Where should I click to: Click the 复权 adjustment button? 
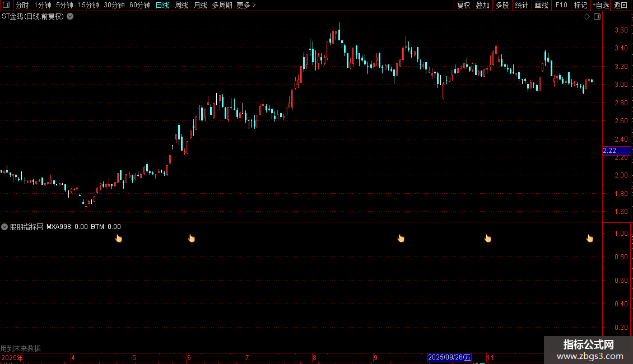pyautogui.click(x=463, y=5)
